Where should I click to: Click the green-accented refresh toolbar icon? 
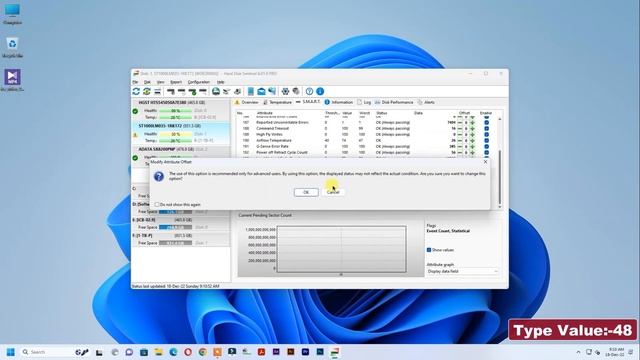click(147, 91)
